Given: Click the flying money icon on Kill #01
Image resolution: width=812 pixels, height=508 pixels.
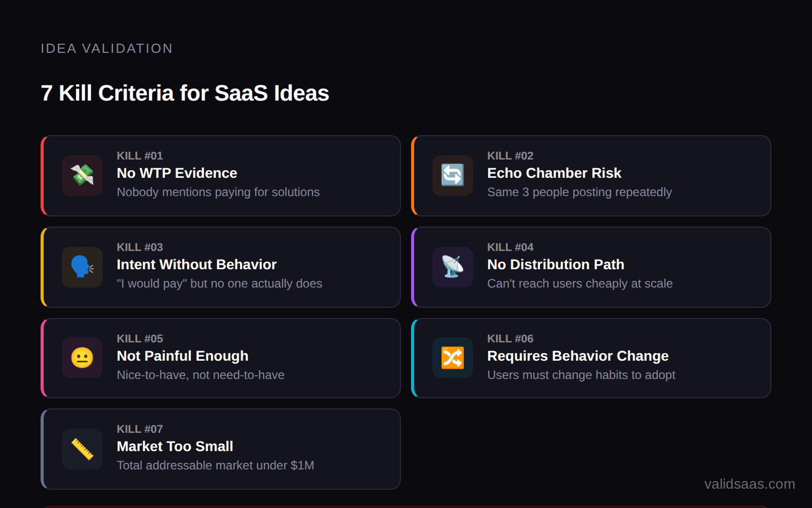Looking at the screenshot, I should pyautogui.click(x=82, y=176).
